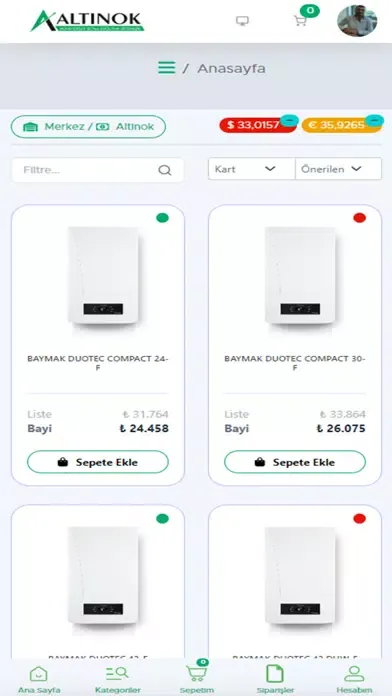This screenshot has width=392, height=696.
Task: Click red stock dot on Compact 30-F card
Action: (x=360, y=218)
